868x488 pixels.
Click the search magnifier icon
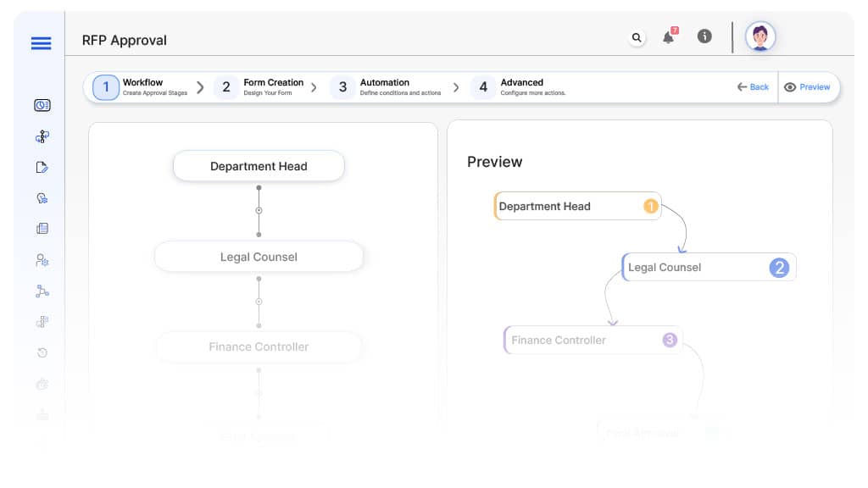click(x=637, y=37)
